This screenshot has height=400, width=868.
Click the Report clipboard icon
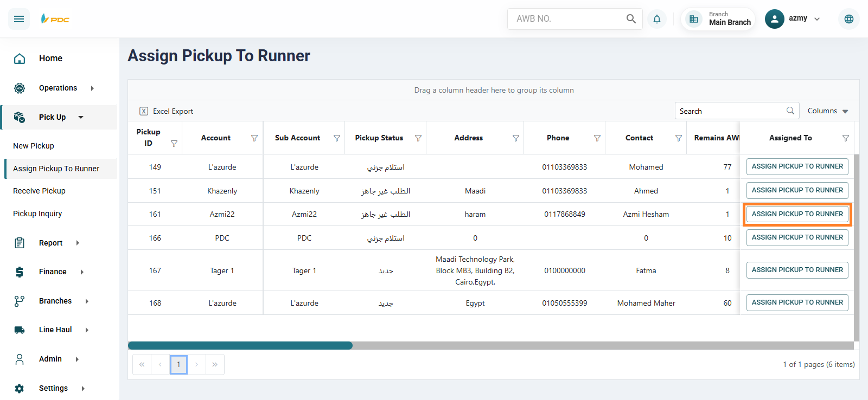pos(20,243)
